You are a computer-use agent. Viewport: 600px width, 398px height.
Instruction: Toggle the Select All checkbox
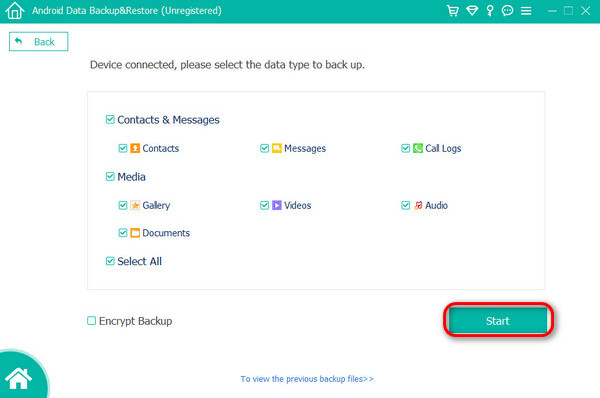(x=110, y=261)
